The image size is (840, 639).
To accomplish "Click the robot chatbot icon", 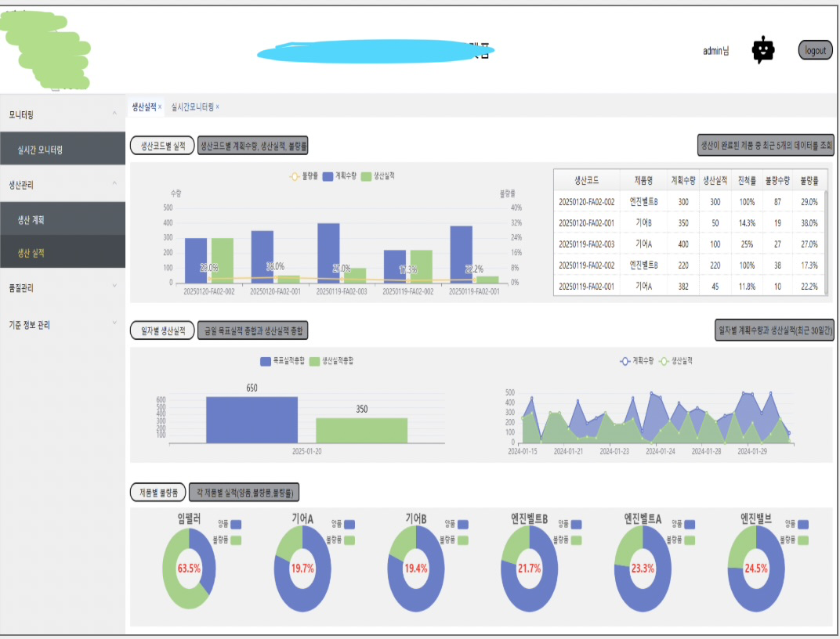I will pyautogui.click(x=763, y=50).
